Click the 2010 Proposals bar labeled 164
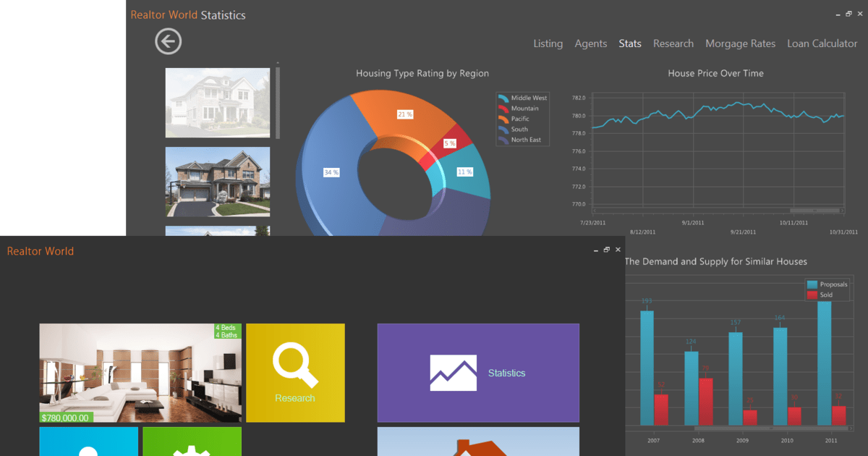This screenshot has width=868, height=456. click(780, 376)
